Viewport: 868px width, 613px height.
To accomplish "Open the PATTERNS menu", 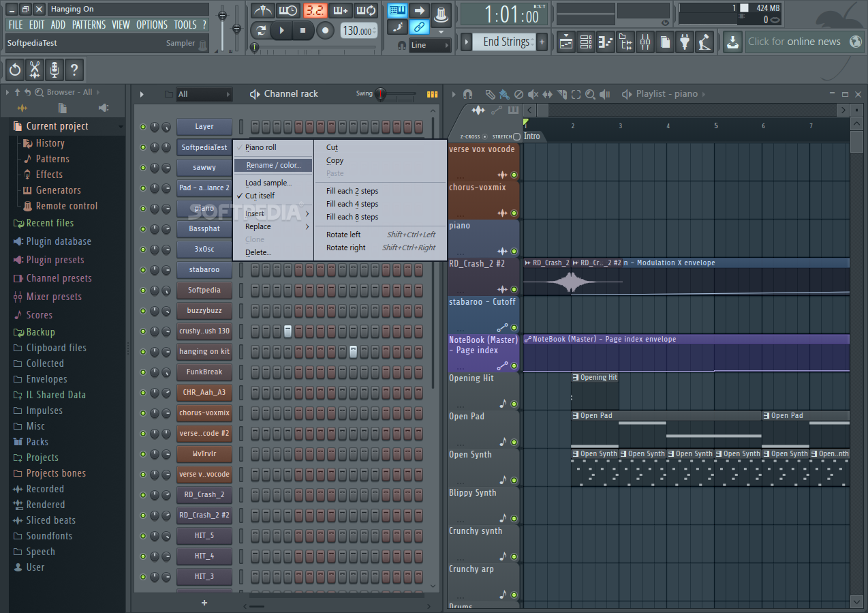I will (89, 25).
